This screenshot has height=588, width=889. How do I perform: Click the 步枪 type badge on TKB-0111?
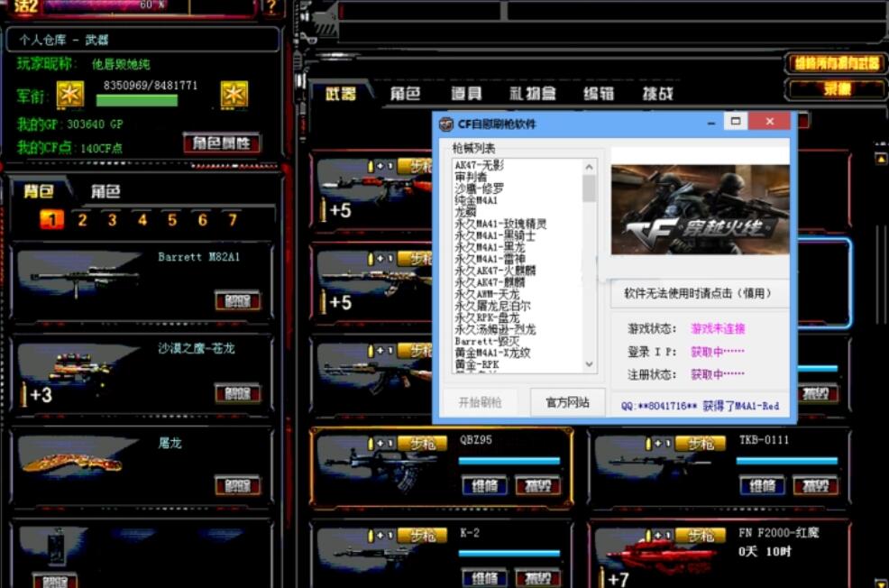click(701, 444)
